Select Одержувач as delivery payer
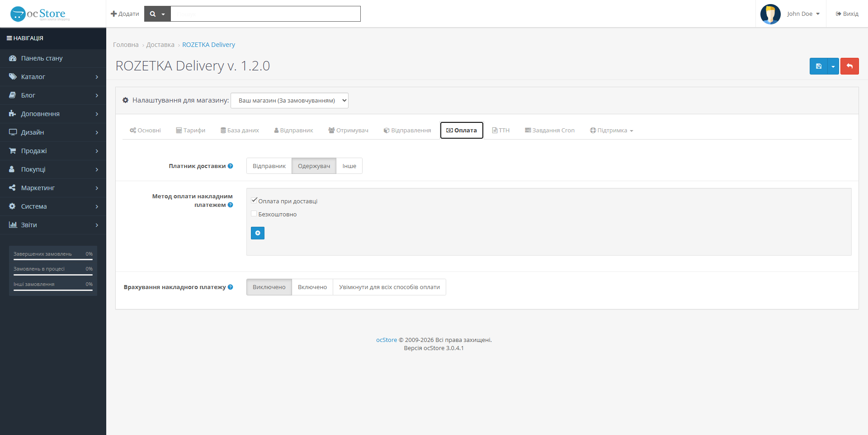The height and width of the screenshot is (435, 868). [x=314, y=166]
